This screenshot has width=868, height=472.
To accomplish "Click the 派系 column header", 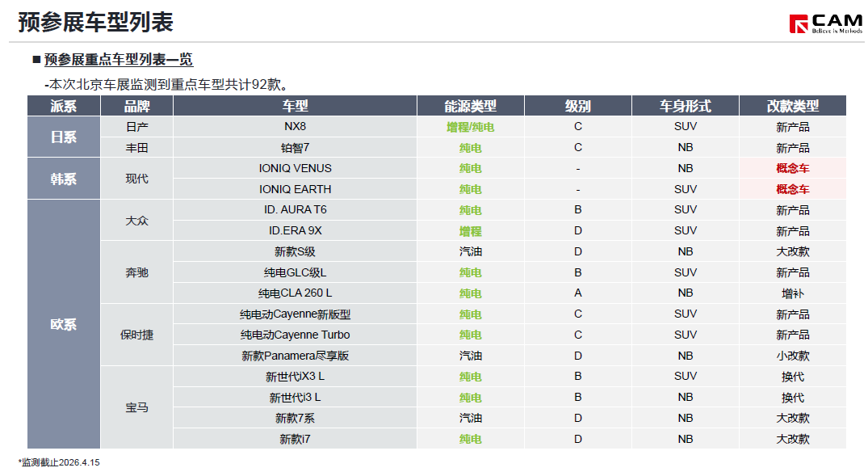I will tap(64, 106).
